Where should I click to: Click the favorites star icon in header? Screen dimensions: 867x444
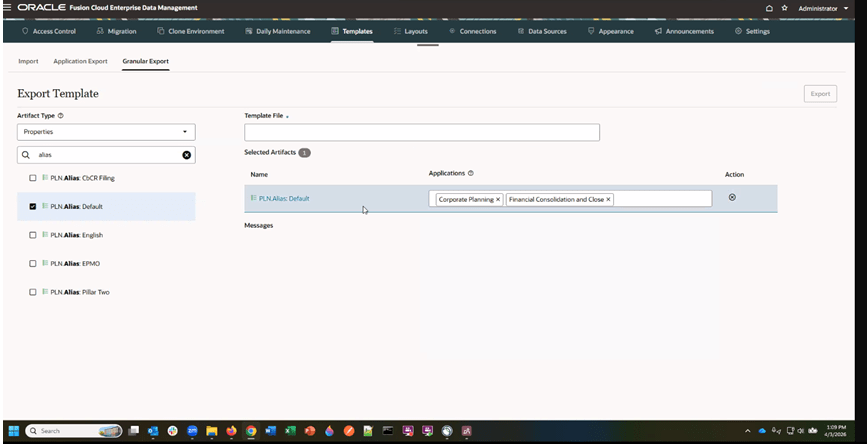[x=784, y=8]
